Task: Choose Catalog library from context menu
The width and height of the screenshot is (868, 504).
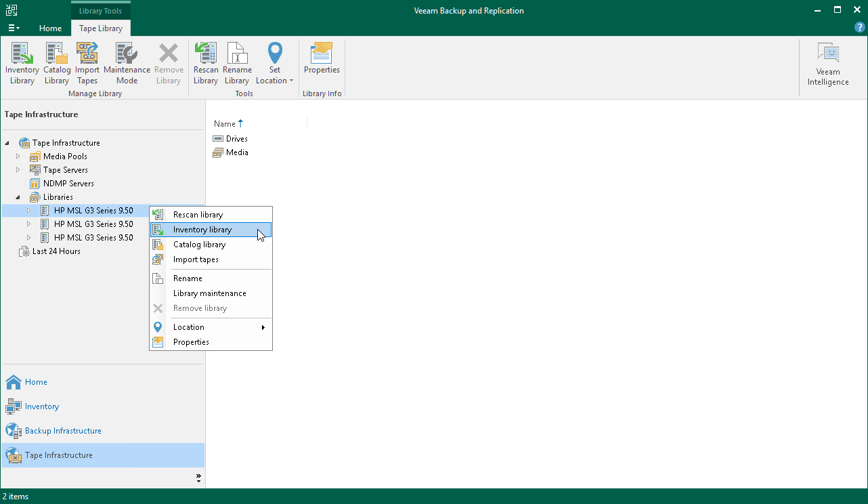Action: click(211, 245)
